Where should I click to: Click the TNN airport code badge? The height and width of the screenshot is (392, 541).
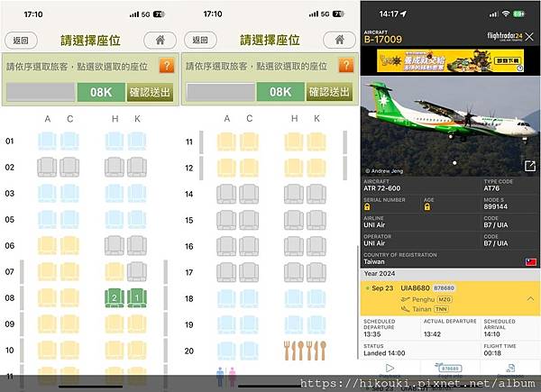pyautogui.click(x=441, y=309)
